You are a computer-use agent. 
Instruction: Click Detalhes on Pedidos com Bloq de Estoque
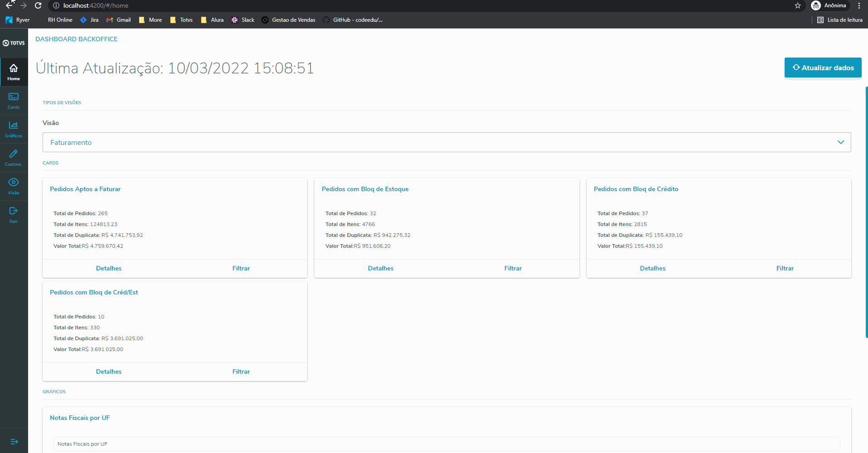(x=381, y=268)
